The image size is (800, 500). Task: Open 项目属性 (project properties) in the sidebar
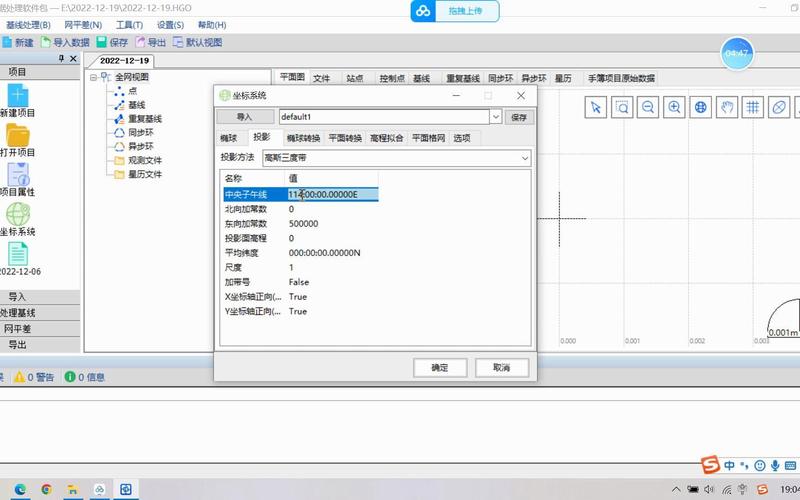pos(18,174)
